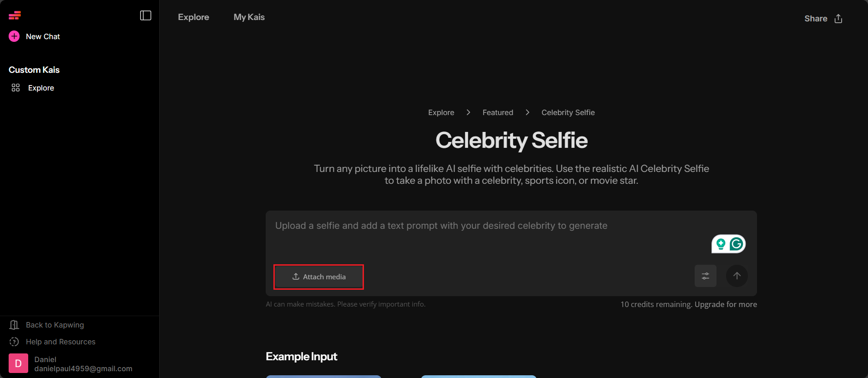868x378 pixels.
Task: Open the Featured breadcrumb link
Action: (x=498, y=112)
